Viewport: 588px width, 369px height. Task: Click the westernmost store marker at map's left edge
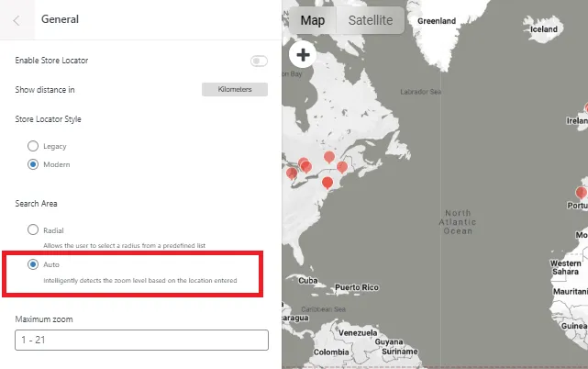pyautogui.click(x=292, y=173)
